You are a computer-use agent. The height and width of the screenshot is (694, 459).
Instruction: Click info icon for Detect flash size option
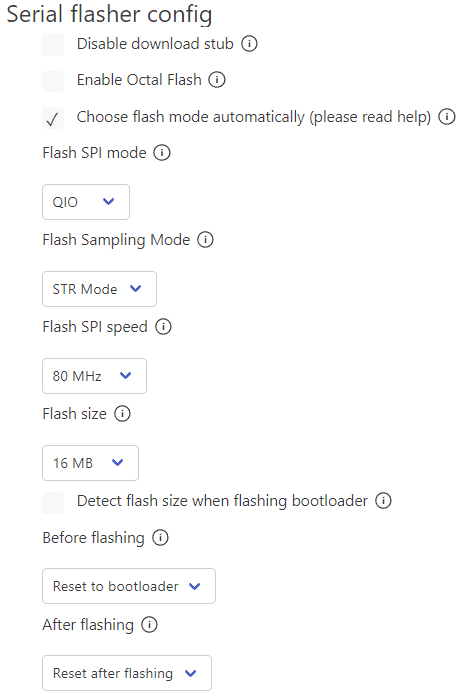point(383,501)
